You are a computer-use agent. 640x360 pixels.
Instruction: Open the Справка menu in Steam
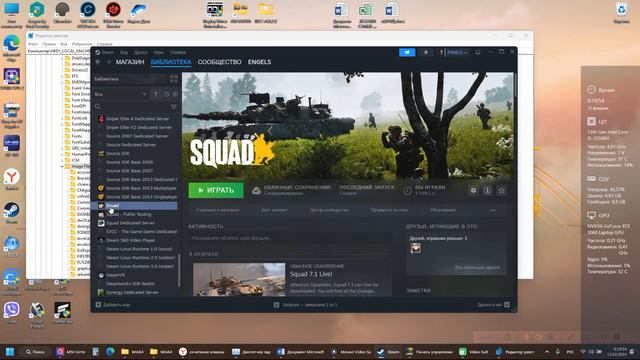178,52
